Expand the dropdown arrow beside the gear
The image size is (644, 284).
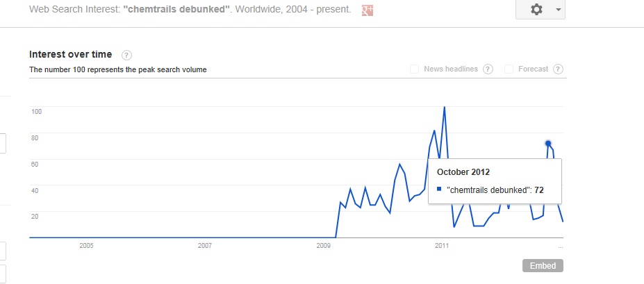click(556, 10)
